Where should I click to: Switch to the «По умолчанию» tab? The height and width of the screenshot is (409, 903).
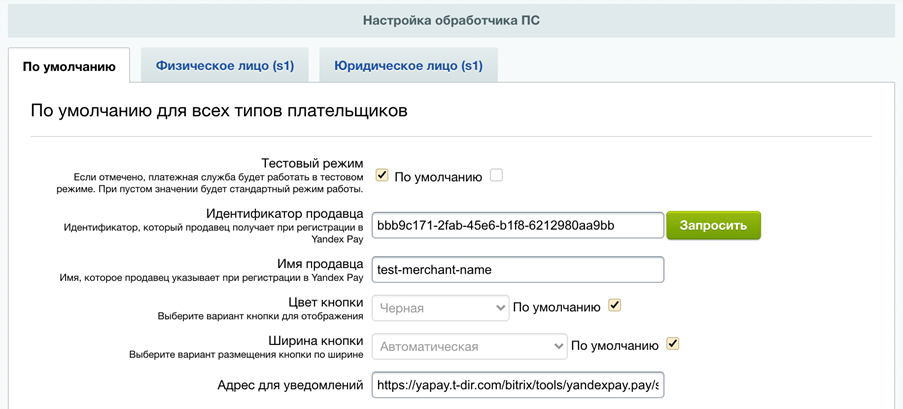[69, 67]
